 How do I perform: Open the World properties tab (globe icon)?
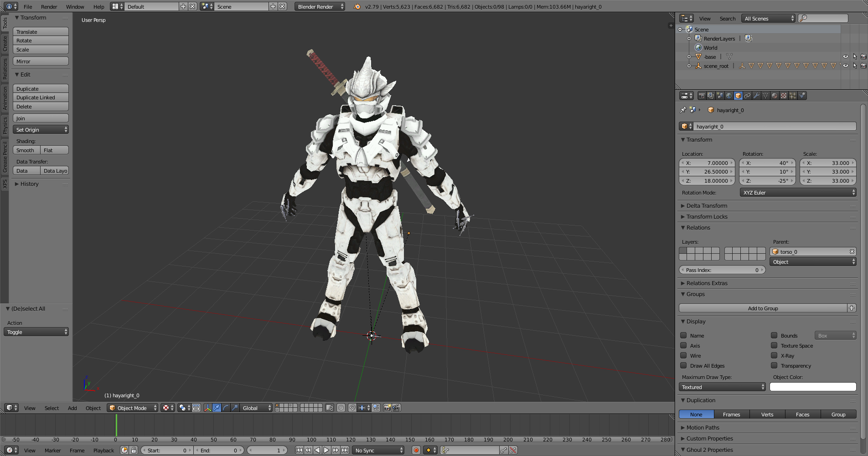tap(729, 96)
